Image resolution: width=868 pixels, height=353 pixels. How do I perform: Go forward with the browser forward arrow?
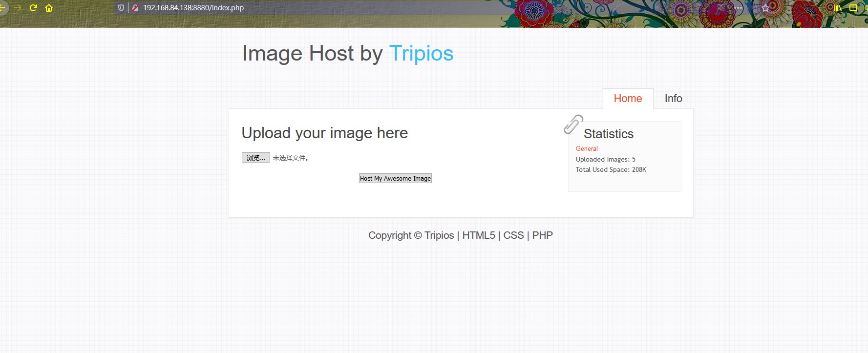point(18,8)
